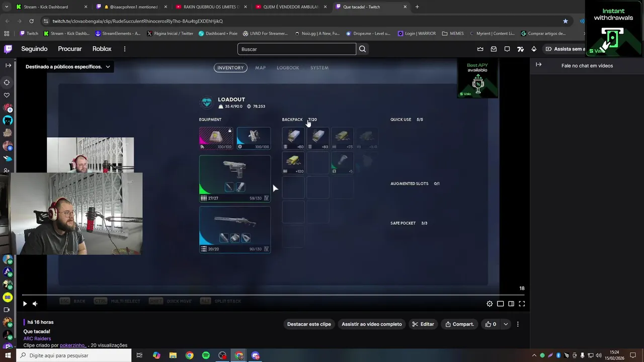
Task: Open 'Login | WARRIOR' bookmark
Action: click(x=417, y=34)
